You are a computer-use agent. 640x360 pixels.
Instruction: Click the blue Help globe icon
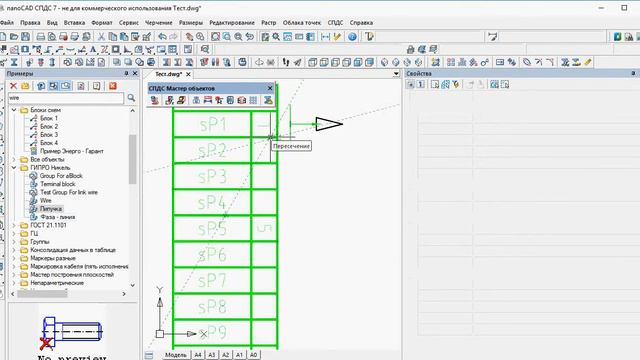pos(352,37)
